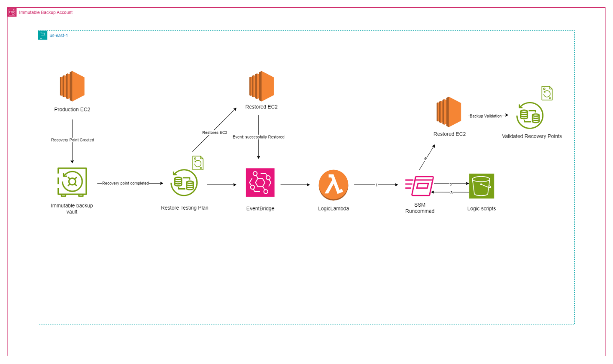Select the us-east-1 region flag icon

click(42, 36)
